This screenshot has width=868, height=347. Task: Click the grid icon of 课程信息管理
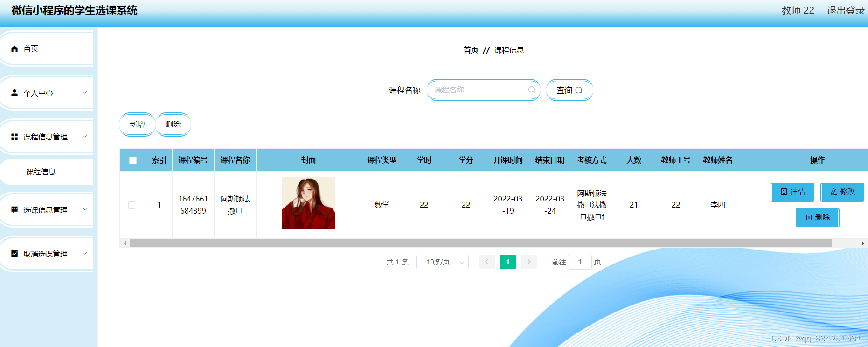coord(14,137)
